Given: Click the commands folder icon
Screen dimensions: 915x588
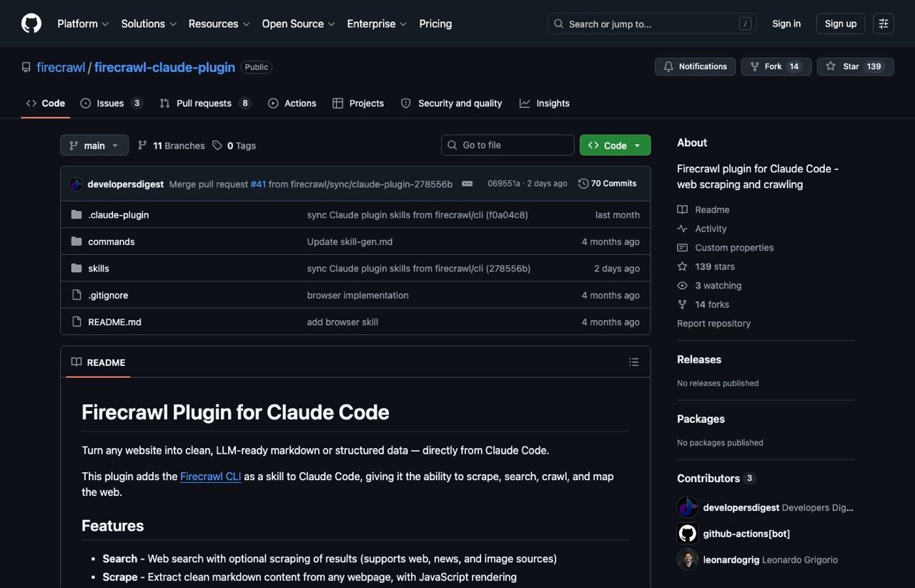Looking at the screenshot, I should tap(76, 241).
